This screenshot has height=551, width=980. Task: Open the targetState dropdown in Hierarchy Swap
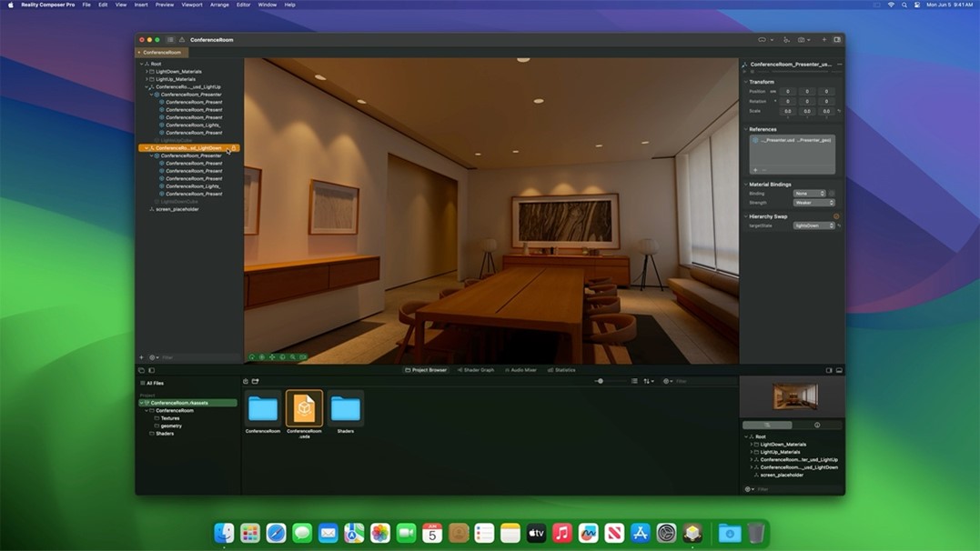click(813, 225)
